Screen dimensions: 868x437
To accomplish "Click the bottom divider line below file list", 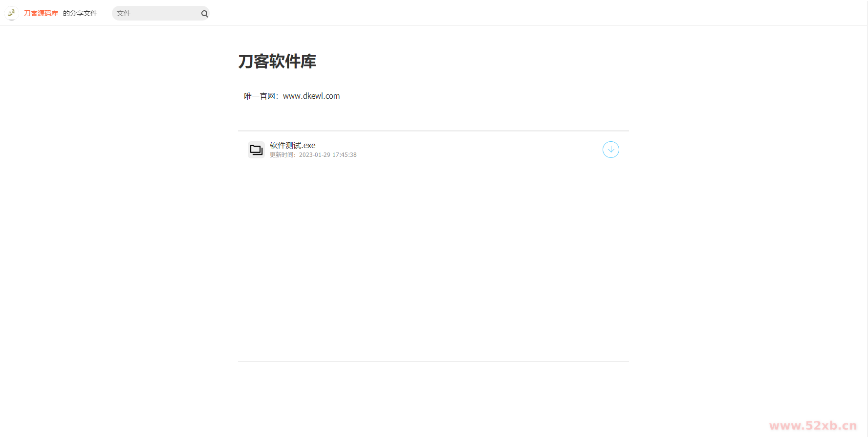I will pos(433,361).
